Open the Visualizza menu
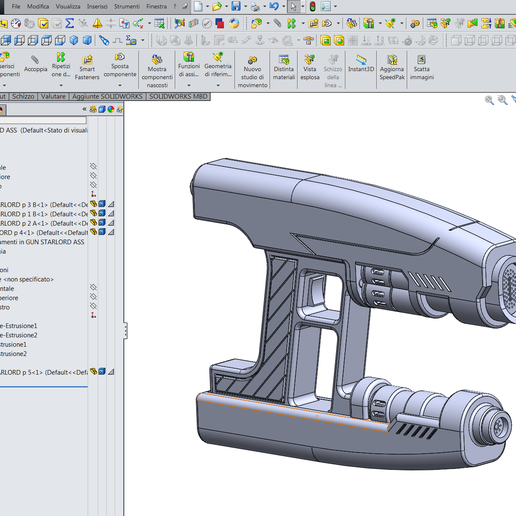Image resolution: width=516 pixels, height=516 pixels. [67, 6]
